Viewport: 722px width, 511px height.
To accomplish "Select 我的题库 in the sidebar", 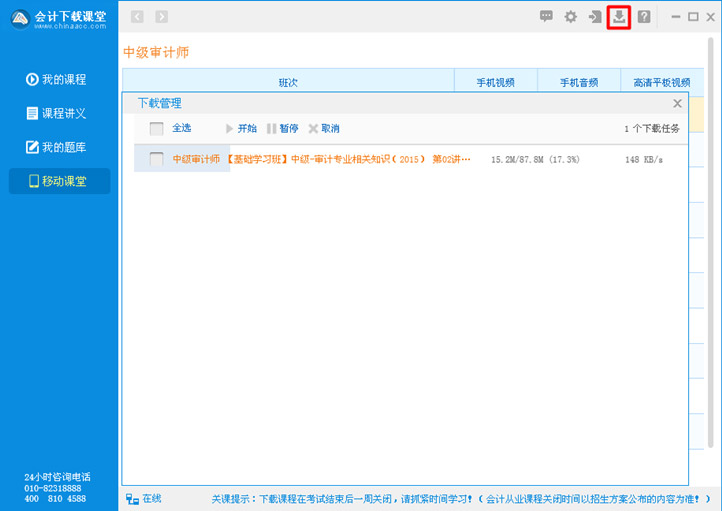I will click(x=59, y=147).
